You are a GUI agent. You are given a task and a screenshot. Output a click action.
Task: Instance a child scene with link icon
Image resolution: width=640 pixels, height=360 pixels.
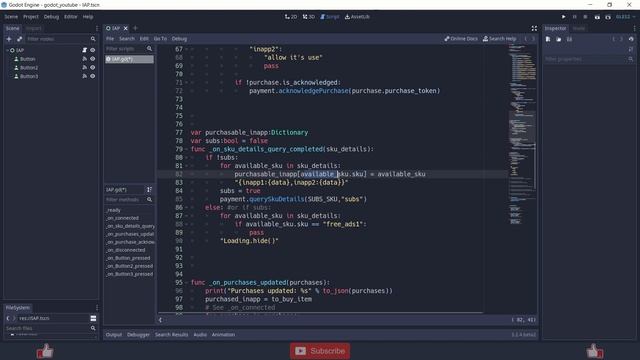point(20,39)
